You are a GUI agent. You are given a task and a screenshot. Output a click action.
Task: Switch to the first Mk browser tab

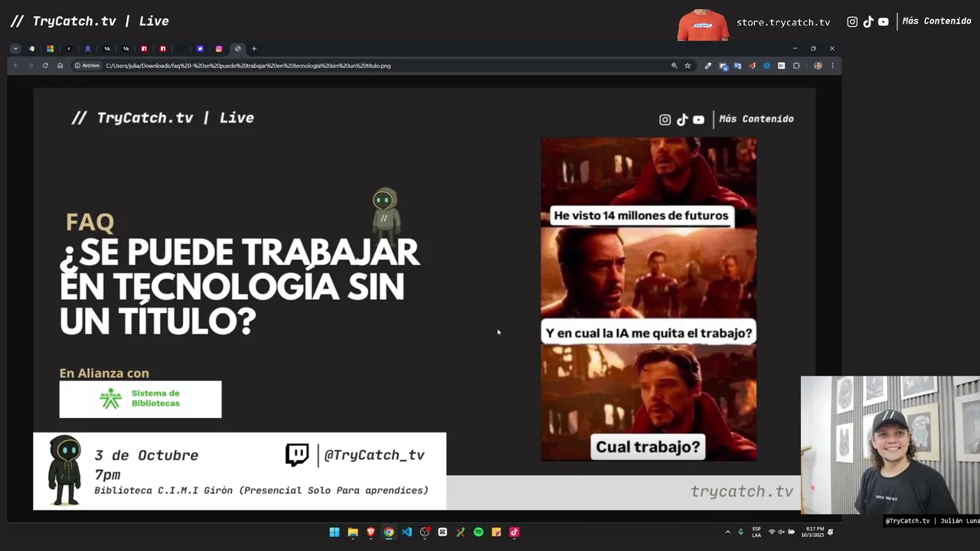click(106, 48)
